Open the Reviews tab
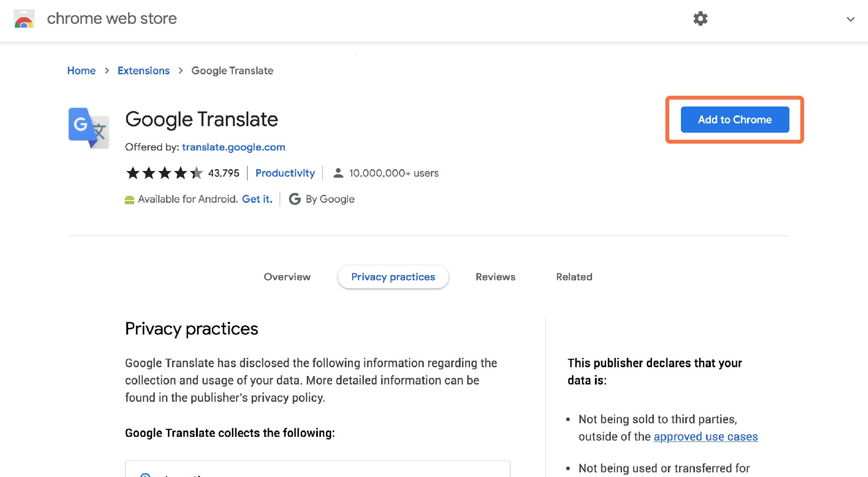Viewport: 868px width, 477px height. point(495,277)
